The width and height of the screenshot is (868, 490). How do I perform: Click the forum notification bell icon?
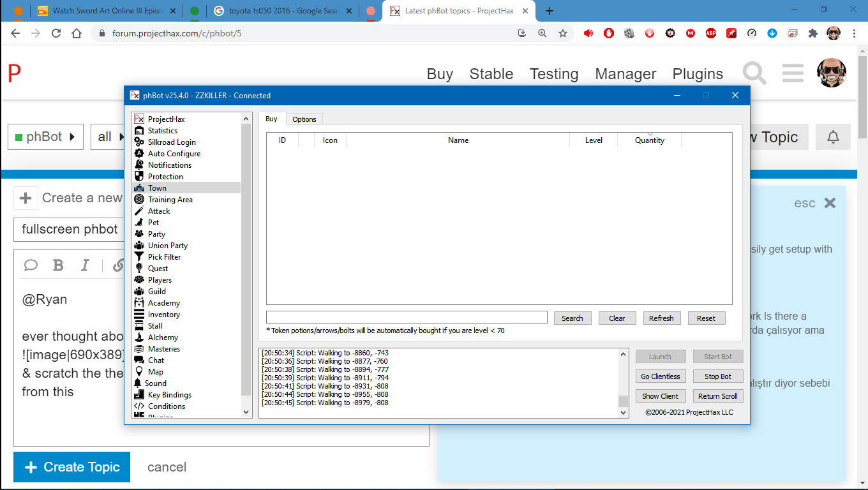click(833, 137)
